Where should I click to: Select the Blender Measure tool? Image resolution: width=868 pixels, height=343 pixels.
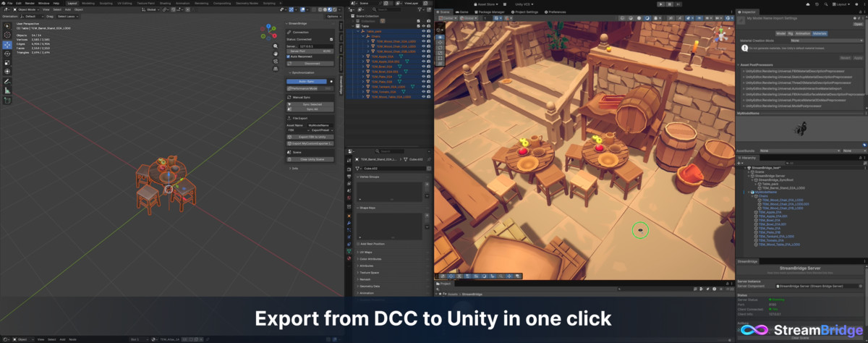tap(7, 90)
